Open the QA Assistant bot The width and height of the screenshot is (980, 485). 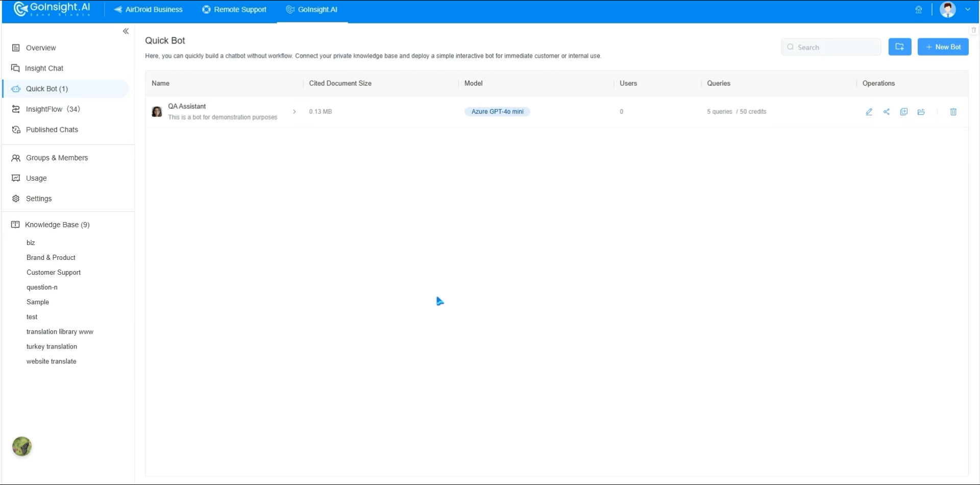point(187,107)
